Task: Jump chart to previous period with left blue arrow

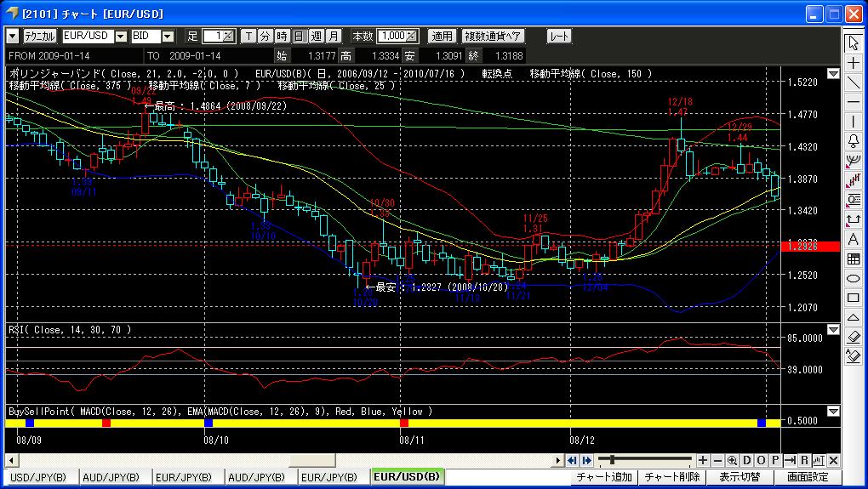Action: [572, 460]
